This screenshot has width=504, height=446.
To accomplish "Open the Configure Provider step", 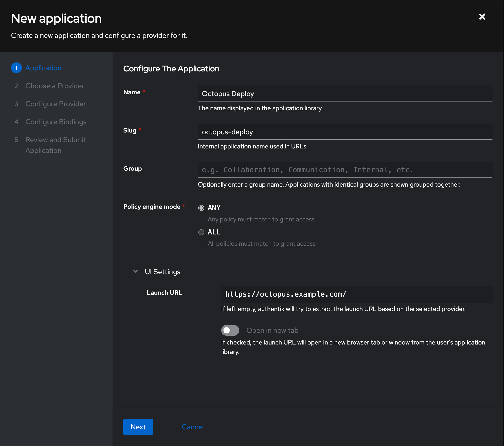I will (x=55, y=104).
